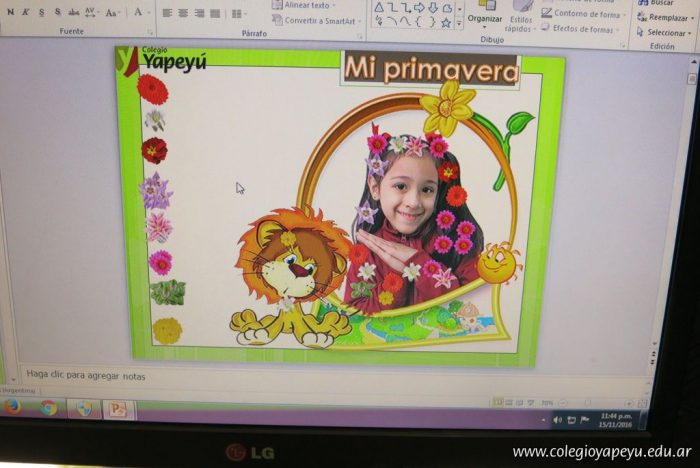Pick the font color A swatch
Screen dimensions: 700x468
click(x=138, y=13)
